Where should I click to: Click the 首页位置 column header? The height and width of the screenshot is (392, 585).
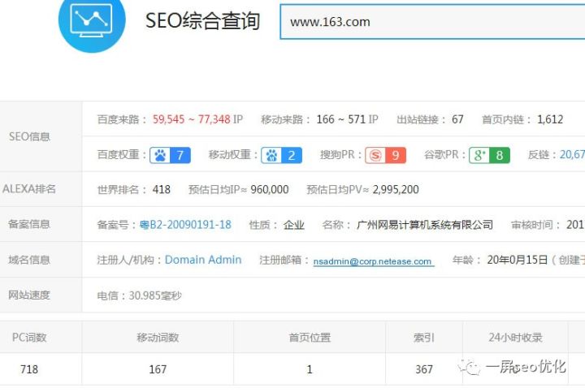(x=310, y=338)
